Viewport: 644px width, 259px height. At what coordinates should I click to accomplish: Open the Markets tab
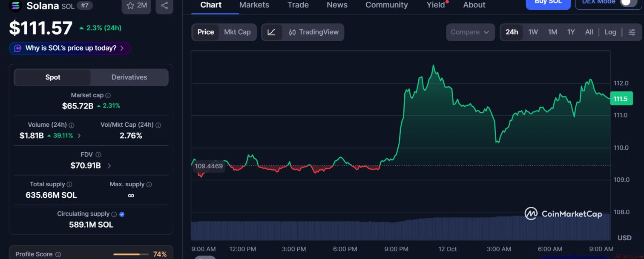(254, 5)
